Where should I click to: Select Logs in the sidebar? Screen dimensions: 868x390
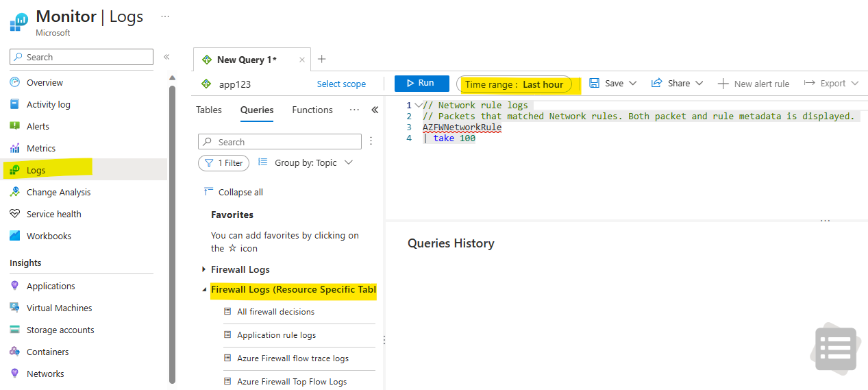(36, 170)
